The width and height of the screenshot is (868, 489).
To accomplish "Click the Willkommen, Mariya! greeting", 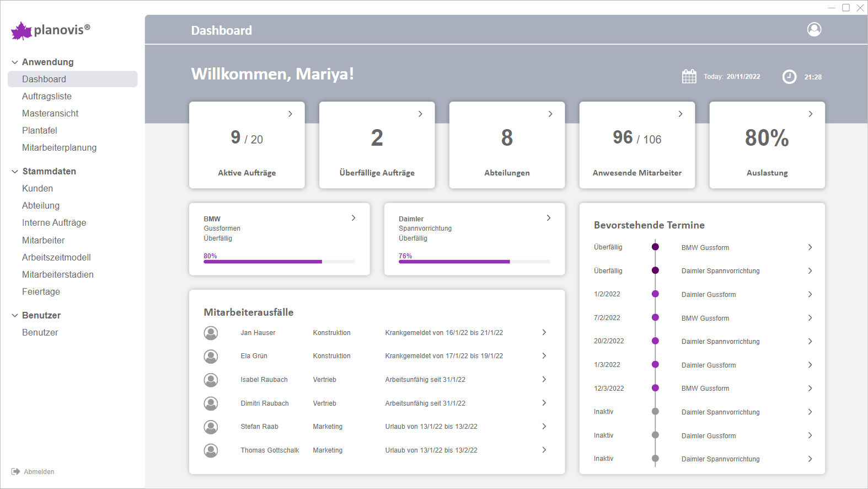I will [x=272, y=74].
